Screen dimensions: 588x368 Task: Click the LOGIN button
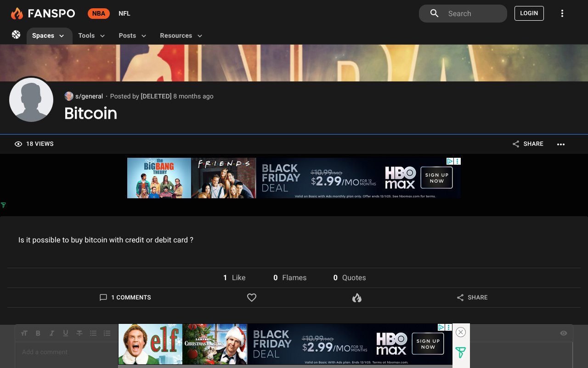point(529,13)
